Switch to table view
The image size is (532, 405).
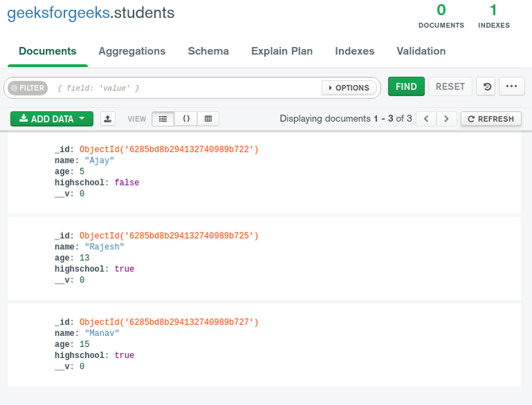click(x=208, y=119)
